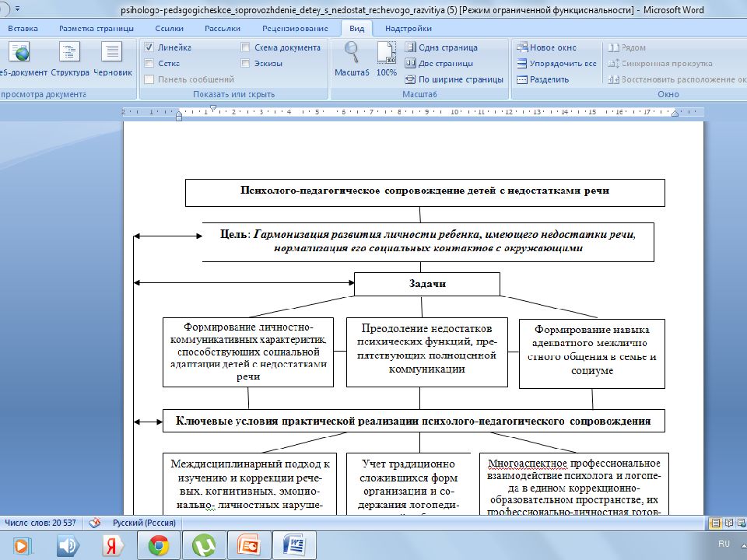Switch to Черновик draft view
Image resolution: width=747 pixels, height=560 pixels.
pyautogui.click(x=112, y=58)
